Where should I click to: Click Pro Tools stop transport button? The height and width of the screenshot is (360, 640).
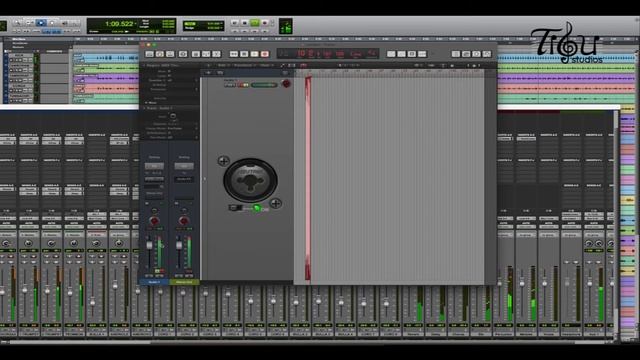(244, 22)
